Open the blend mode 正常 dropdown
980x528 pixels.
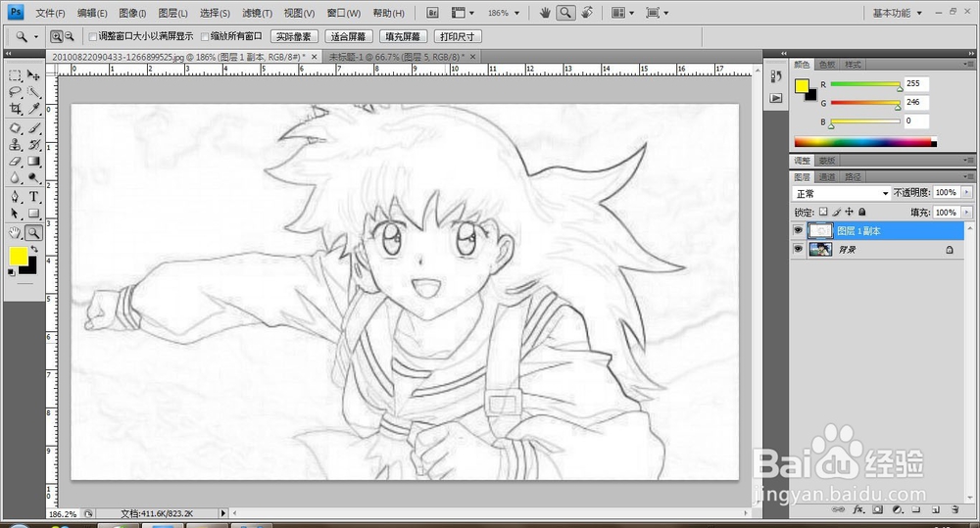click(841, 193)
